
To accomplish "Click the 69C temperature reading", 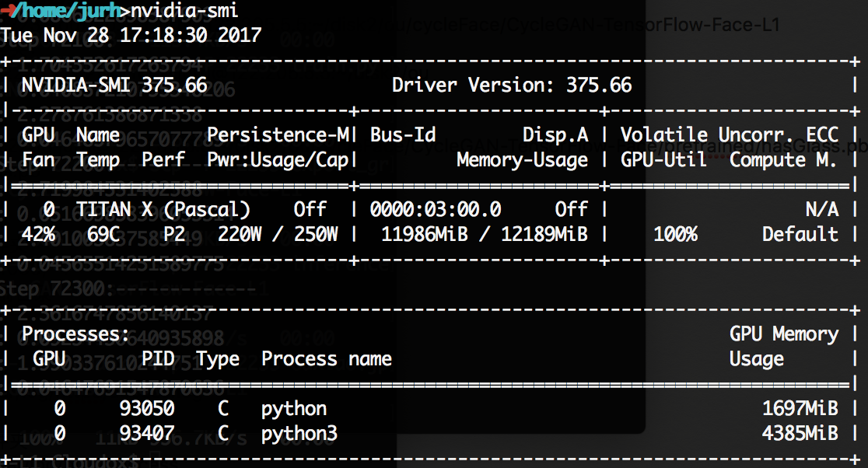I will pos(98,234).
